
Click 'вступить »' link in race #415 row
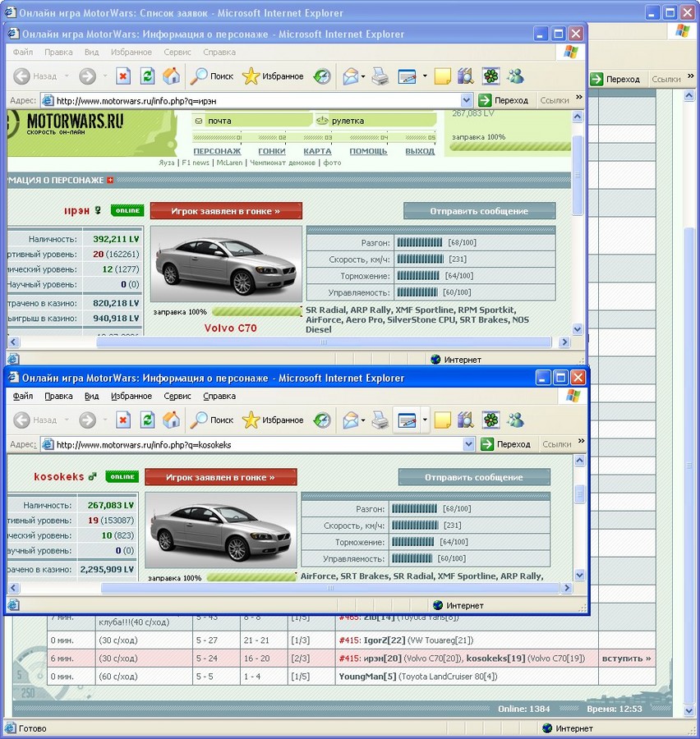tap(626, 659)
